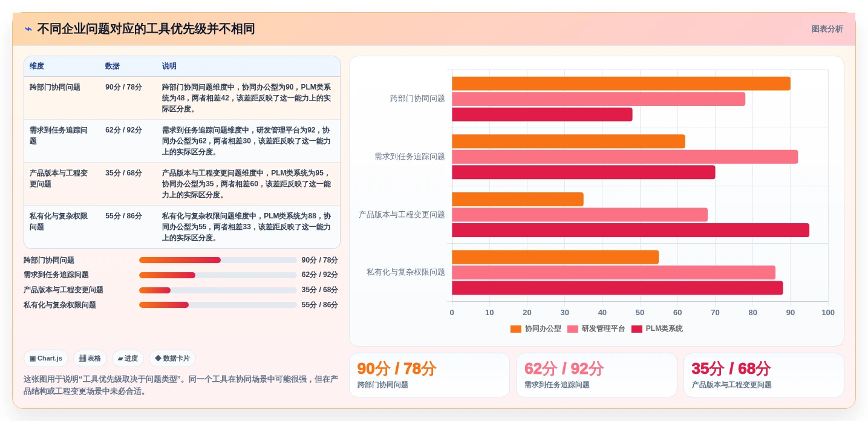This screenshot has height=421, width=868.
Task: Click the 说明 column header
Action: click(x=169, y=66)
